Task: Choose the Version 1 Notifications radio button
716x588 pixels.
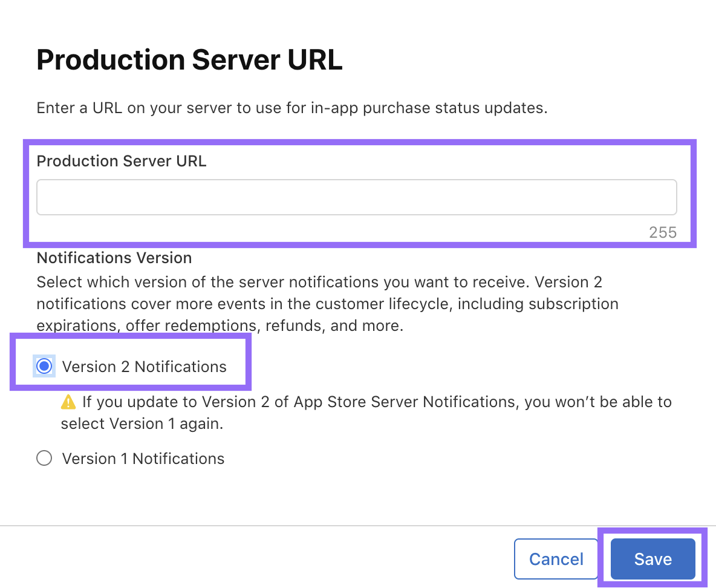Action: (44, 459)
